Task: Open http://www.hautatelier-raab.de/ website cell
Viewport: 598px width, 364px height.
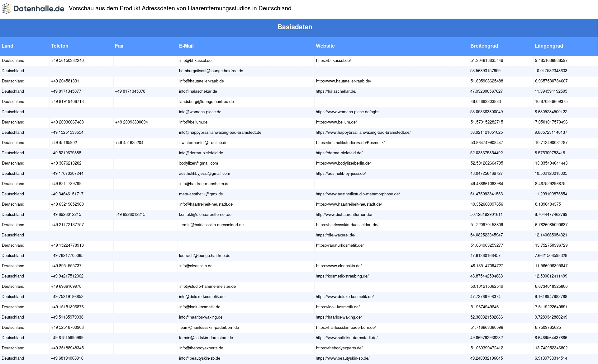Action: point(344,81)
